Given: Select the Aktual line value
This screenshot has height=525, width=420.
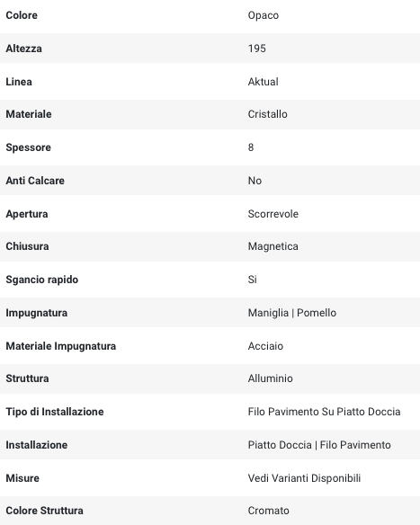Looking at the screenshot, I should pyautogui.click(x=263, y=82).
